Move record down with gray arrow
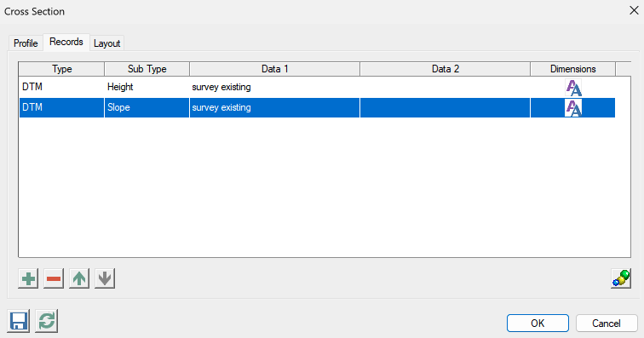Screen dimensions: 644x338 pos(105,279)
